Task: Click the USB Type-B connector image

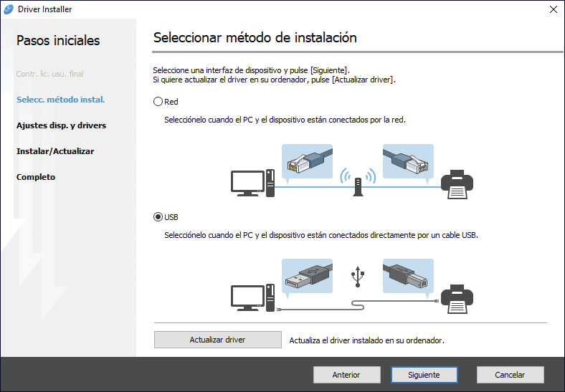Action: (x=407, y=276)
